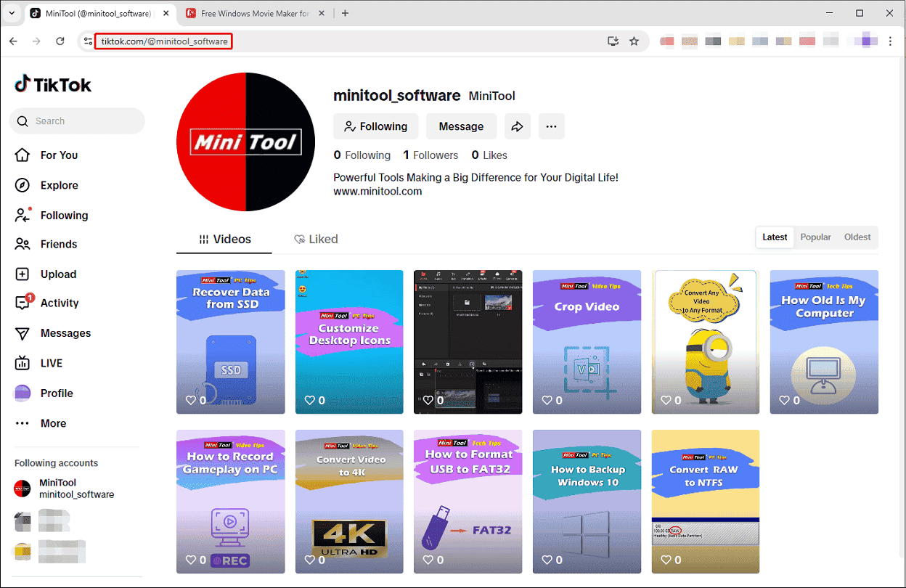Open the dark video editor video
Screen dimensions: 906x588
coord(468,342)
